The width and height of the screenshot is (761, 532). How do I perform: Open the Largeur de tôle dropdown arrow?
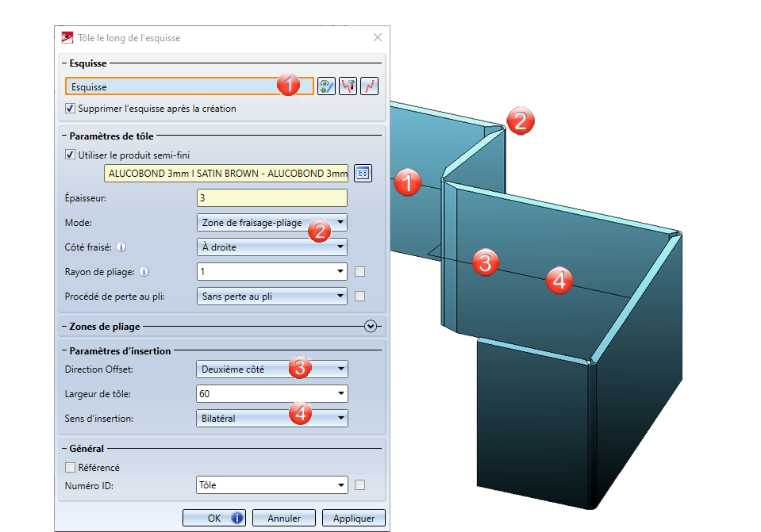(x=340, y=394)
